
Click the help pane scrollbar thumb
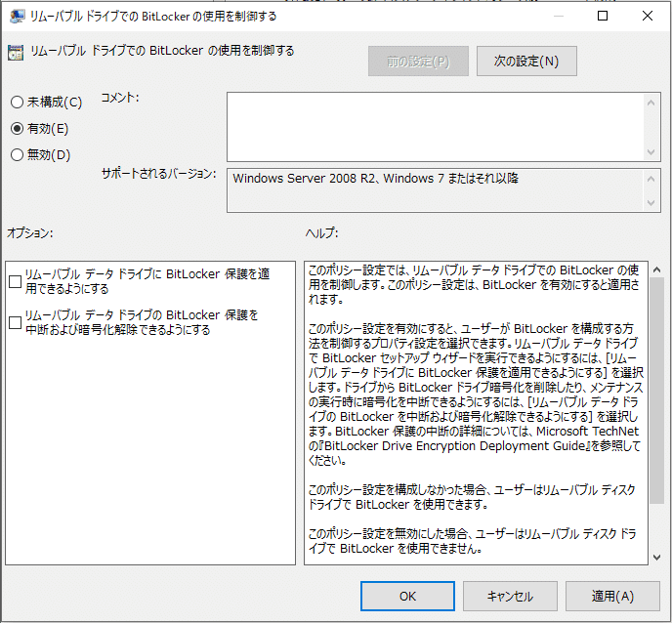click(x=656, y=391)
